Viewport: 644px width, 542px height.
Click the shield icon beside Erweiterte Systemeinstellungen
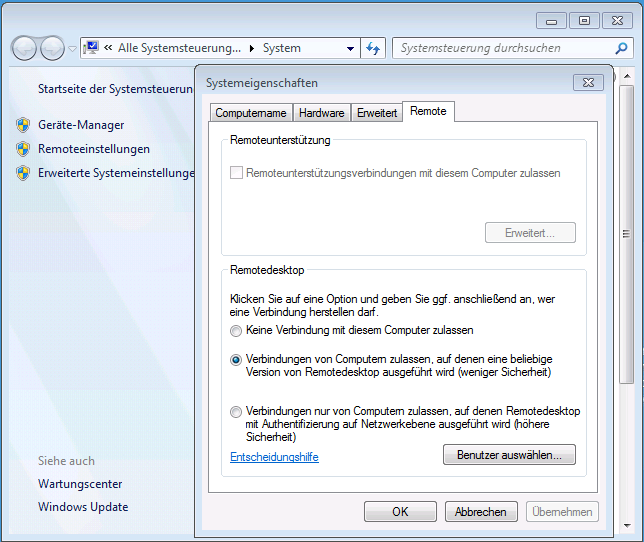tap(23, 173)
